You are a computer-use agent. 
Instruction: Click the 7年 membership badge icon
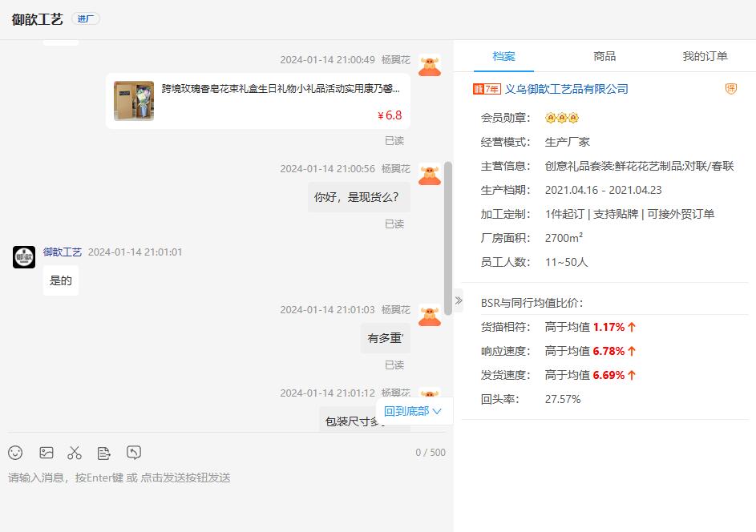[487, 89]
